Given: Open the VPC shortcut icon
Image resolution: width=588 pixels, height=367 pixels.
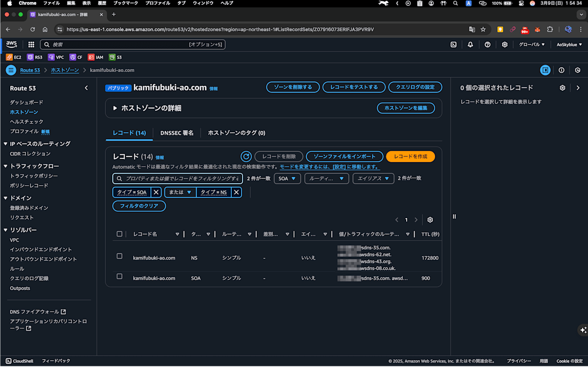Looking at the screenshot, I should tap(56, 57).
